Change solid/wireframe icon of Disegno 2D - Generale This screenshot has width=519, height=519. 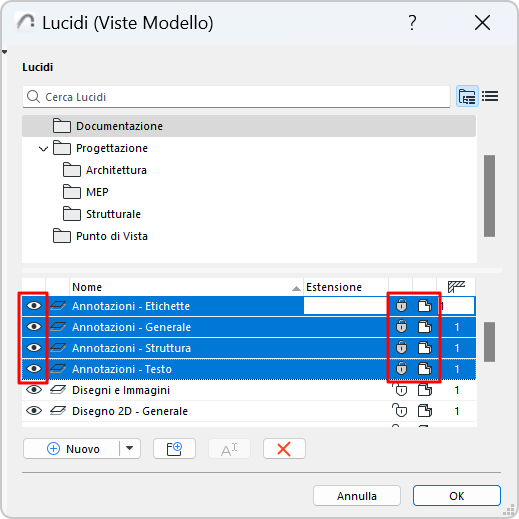click(425, 411)
